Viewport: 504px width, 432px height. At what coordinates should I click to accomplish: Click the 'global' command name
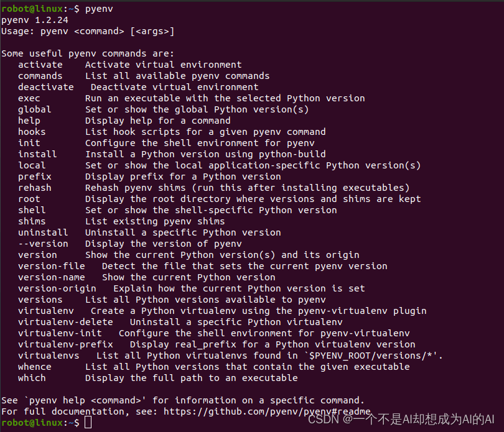pyautogui.click(x=35, y=109)
